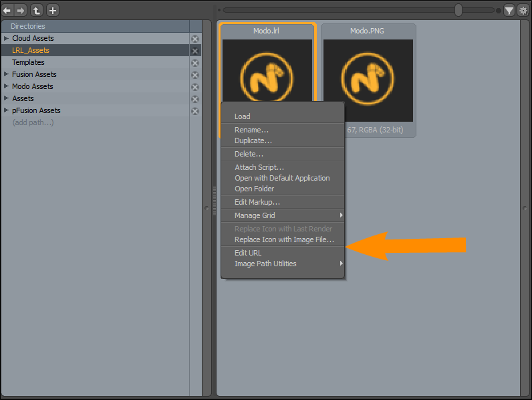Expand the Modo Assets folder
Screen dimensions: 532x400
6,86
